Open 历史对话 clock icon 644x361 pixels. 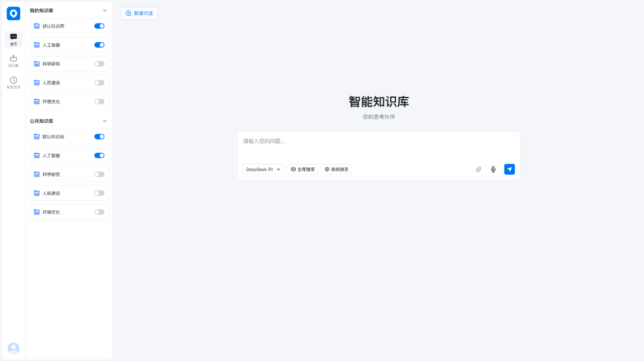coord(13,82)
